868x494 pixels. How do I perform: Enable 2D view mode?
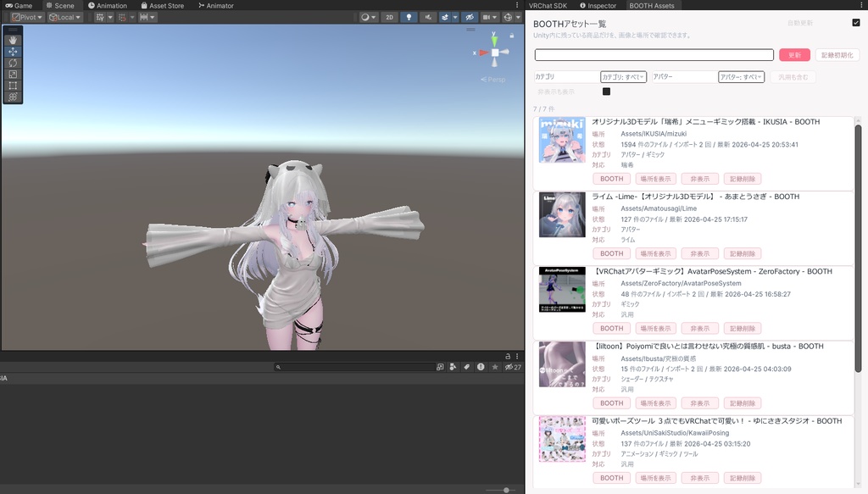(388, 16)
